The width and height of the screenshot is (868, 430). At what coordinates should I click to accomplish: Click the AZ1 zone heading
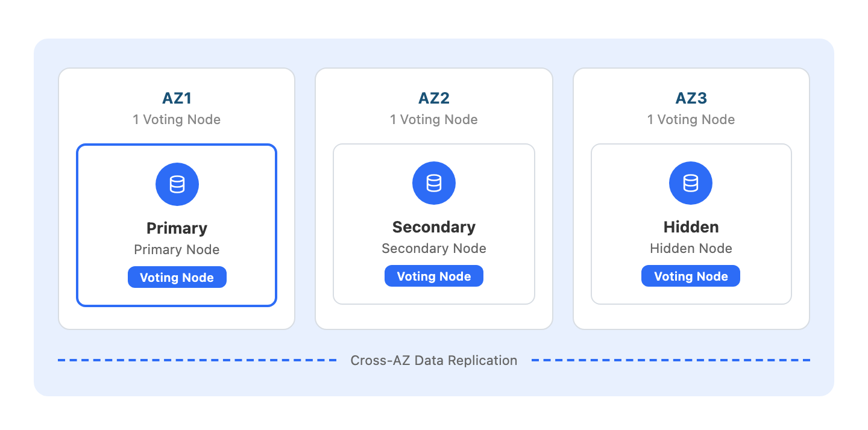[x=177, y=98]
